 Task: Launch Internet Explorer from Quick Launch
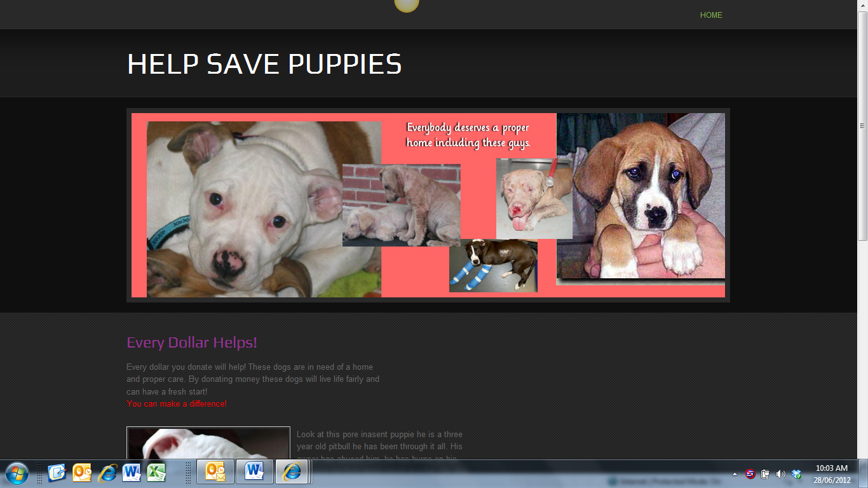tap(107, 473)
